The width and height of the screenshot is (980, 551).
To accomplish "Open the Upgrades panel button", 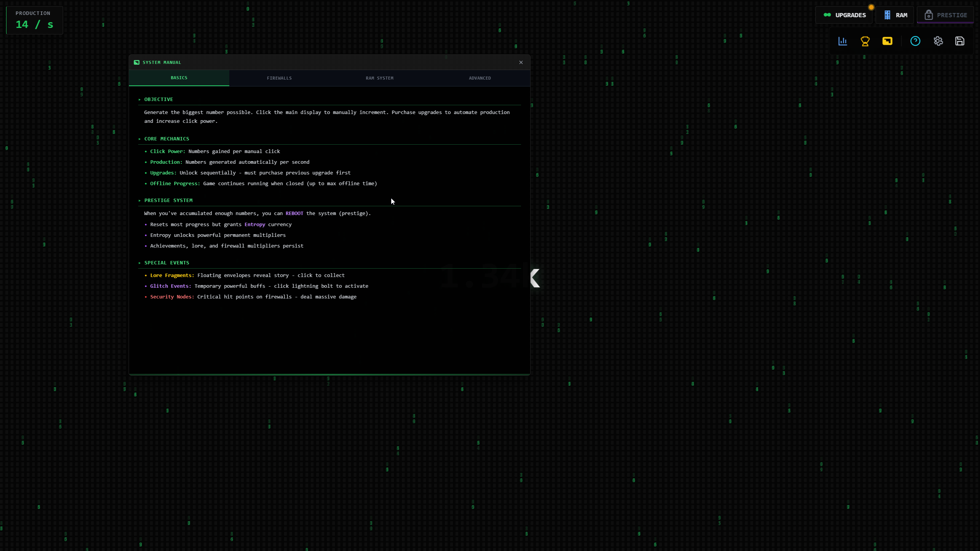I will pyautogui.click(x=844, y=15).
